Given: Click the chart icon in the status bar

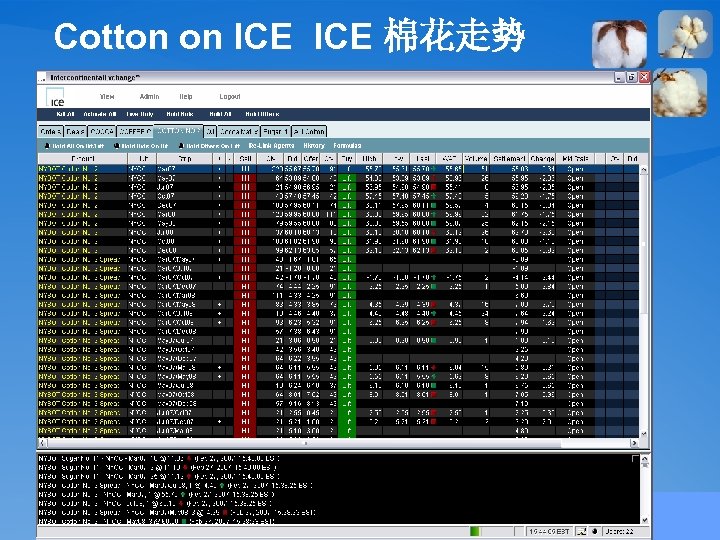Looking at the screenshot, I should [x=581, y=531].
